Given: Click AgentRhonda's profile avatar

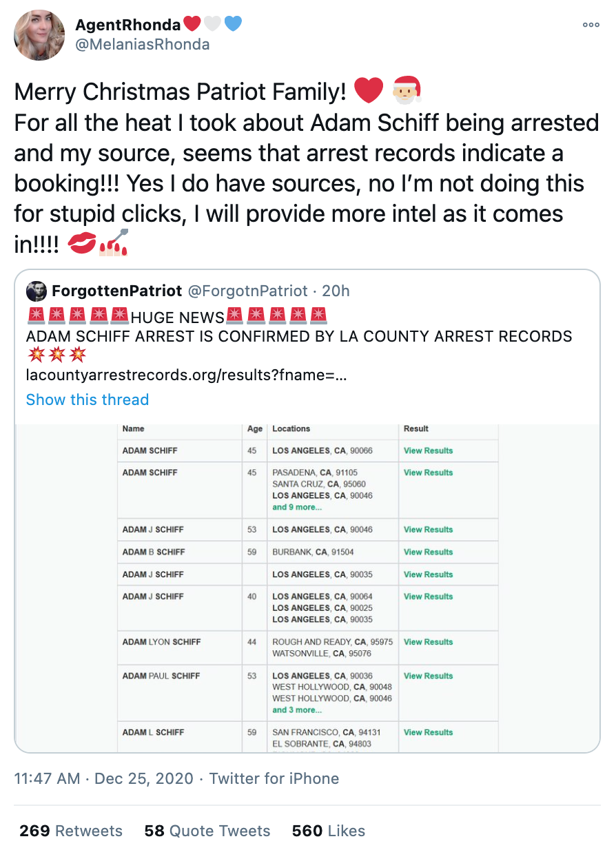Looking at the screenshot, I should click(39, 34).
